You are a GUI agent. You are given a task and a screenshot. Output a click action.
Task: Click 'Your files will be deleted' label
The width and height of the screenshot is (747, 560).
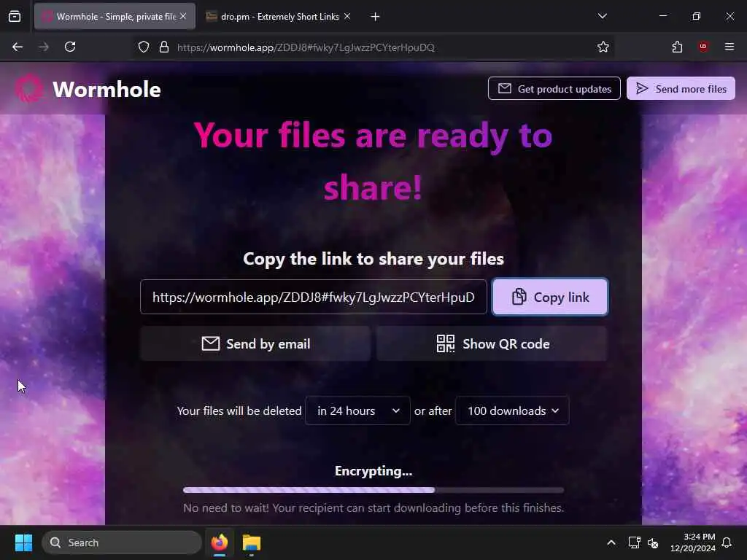click(239, 411)
